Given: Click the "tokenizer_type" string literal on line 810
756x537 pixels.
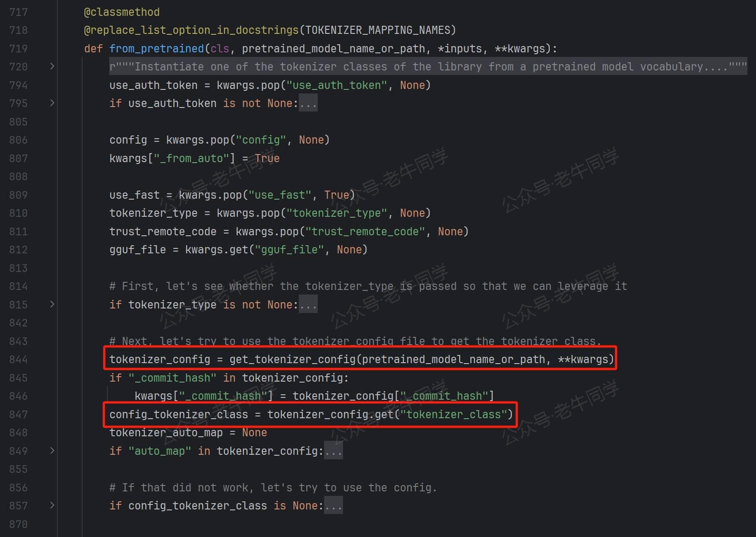Looking at the screenshot, I should coord(337,213).
